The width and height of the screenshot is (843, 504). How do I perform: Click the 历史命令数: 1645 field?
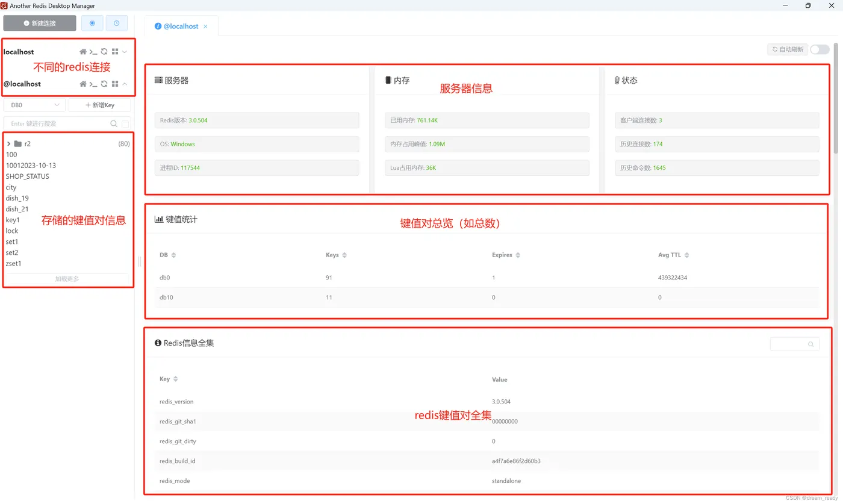click(717, 168)
